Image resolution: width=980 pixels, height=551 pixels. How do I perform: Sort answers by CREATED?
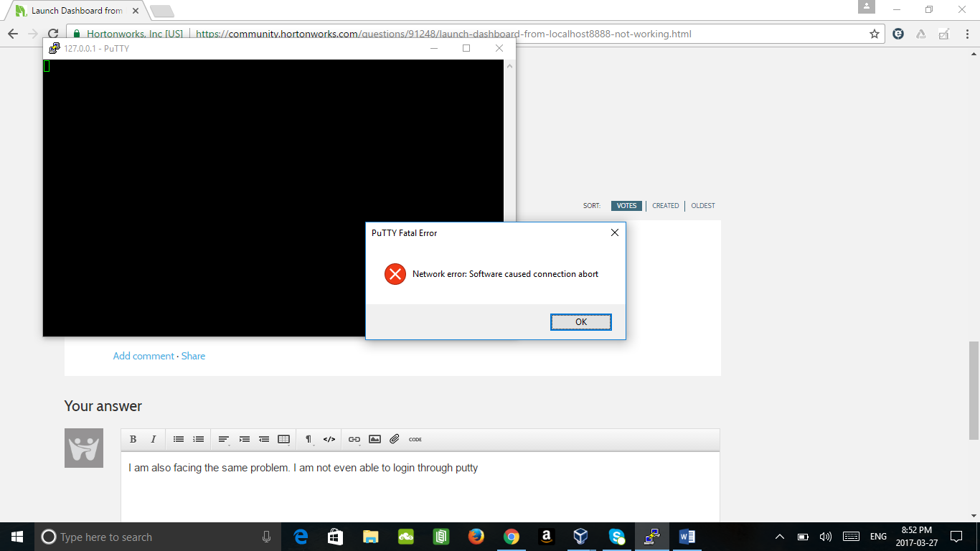[665, 206]
